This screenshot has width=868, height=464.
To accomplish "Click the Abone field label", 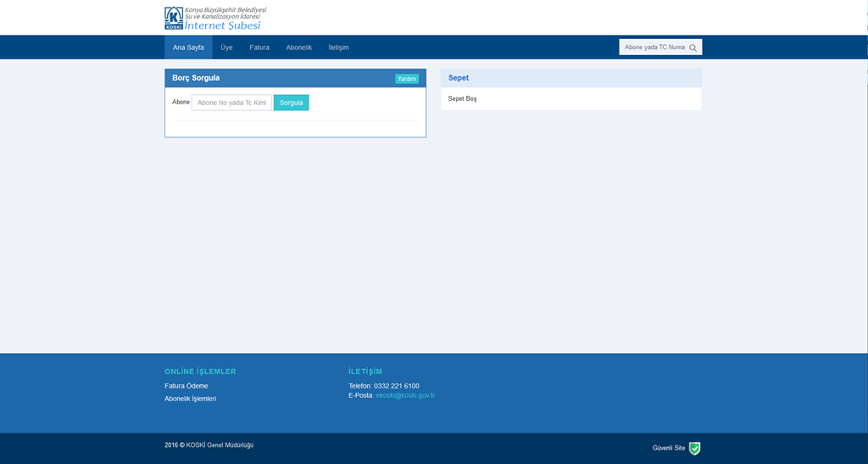I will (x=181, y=102).
